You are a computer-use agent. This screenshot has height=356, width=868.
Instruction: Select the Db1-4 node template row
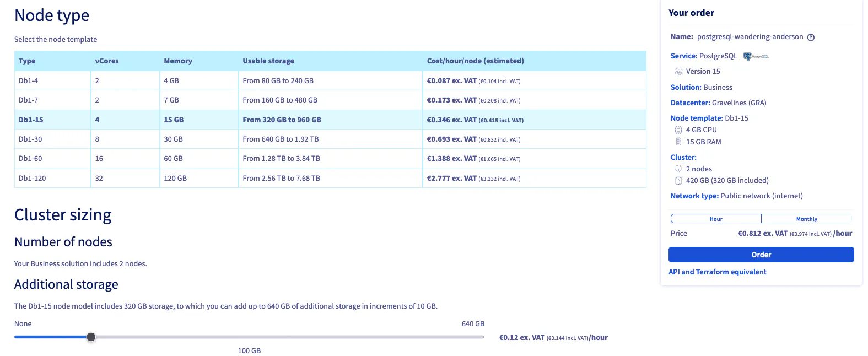tap(330, 81)
